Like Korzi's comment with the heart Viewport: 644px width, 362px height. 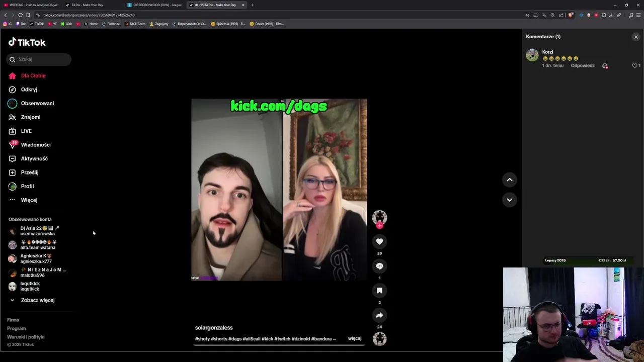(634, 66)
